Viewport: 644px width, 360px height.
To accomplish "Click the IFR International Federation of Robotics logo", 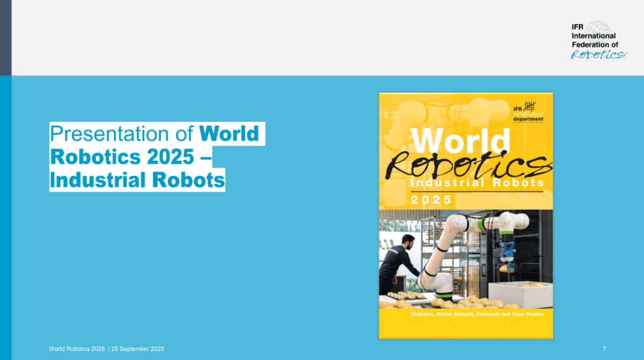I will click(599, 41).
